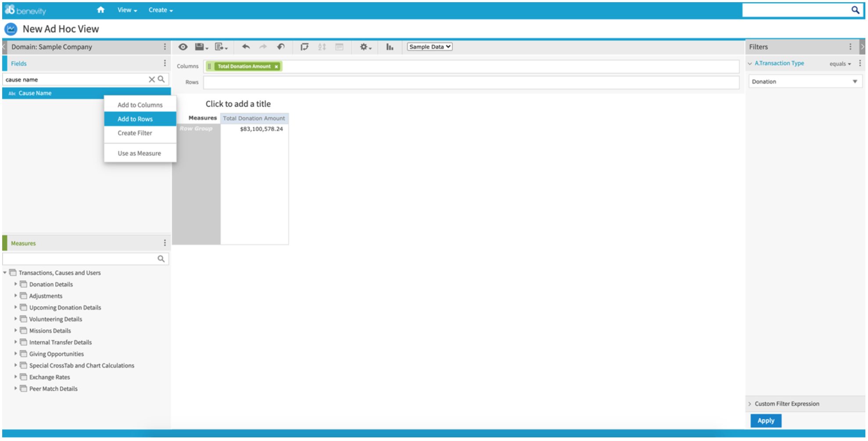Open the Donation value dropdown

(805, 81)
